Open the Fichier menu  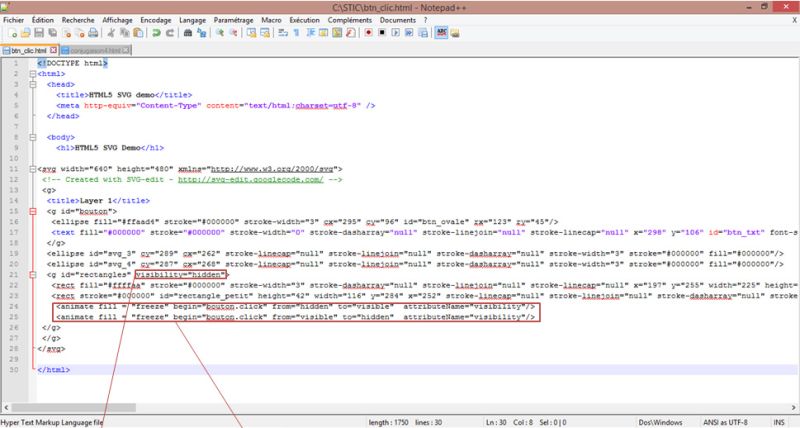(14, 20)
